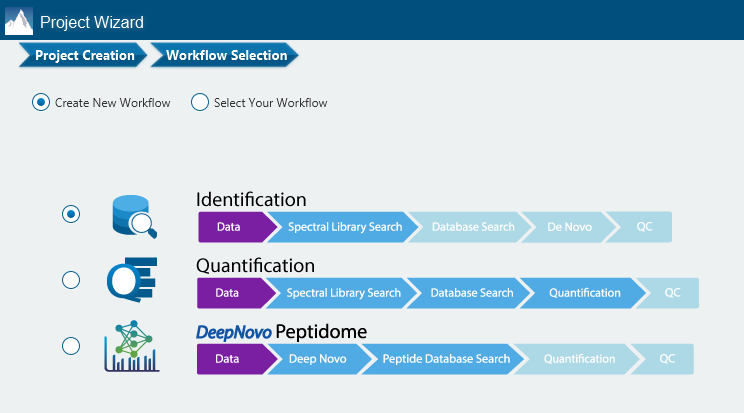Click the DeepNovo neural network chart icon
744x413 pixels.
click(x=132, y=346)
